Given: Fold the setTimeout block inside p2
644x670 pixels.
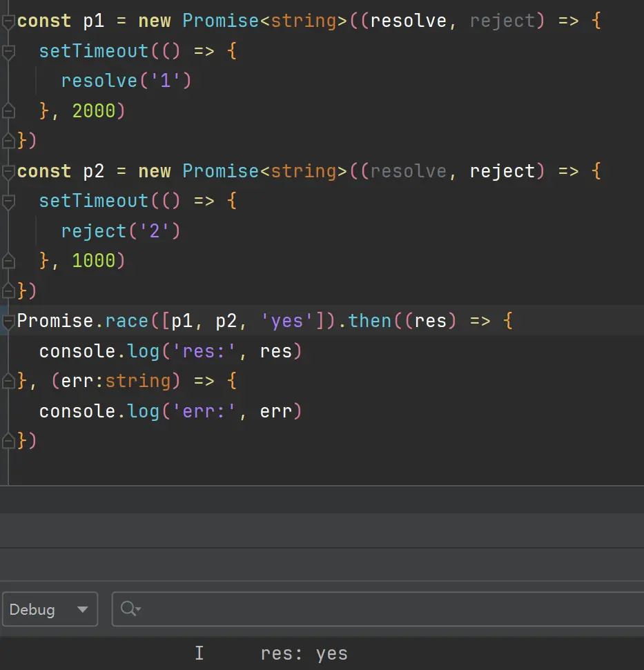Looking at the screenshot, I should (x=8, y=201).
